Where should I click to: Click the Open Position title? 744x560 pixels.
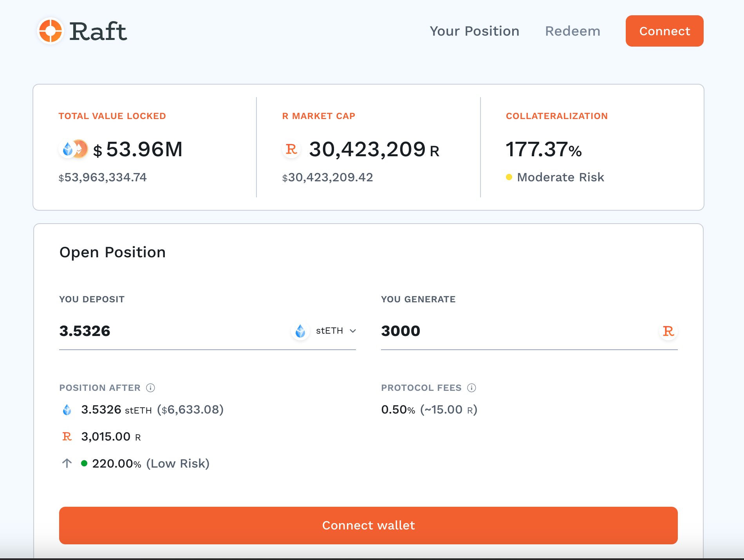pos(113,252)
